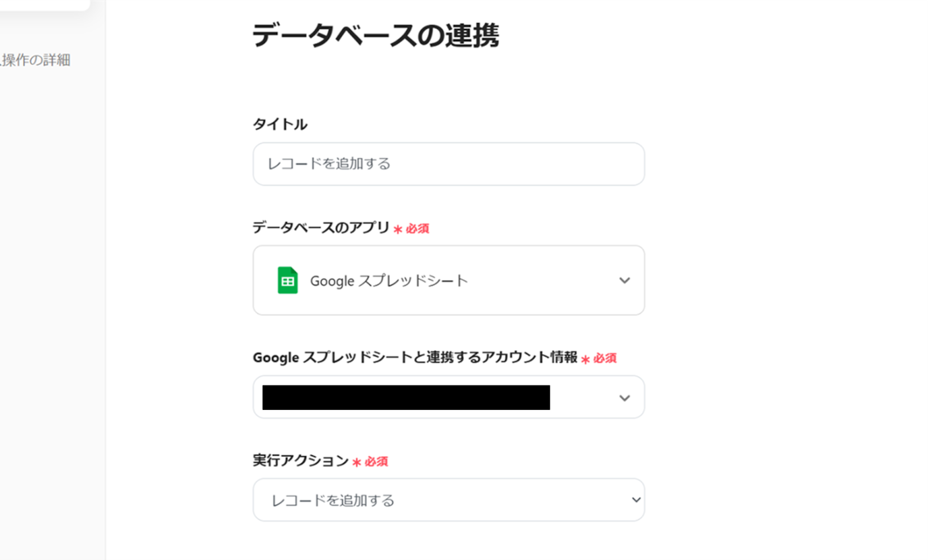Open the レコードを追加する action select box

(x=441, y=500)
